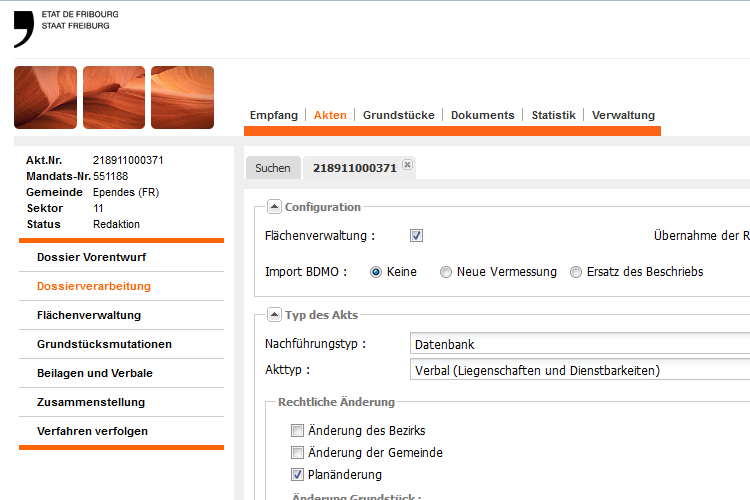This screenshot has height=500, width=750.
Task: Click the middle canyon banner image
Action: (x=114, y=98)
